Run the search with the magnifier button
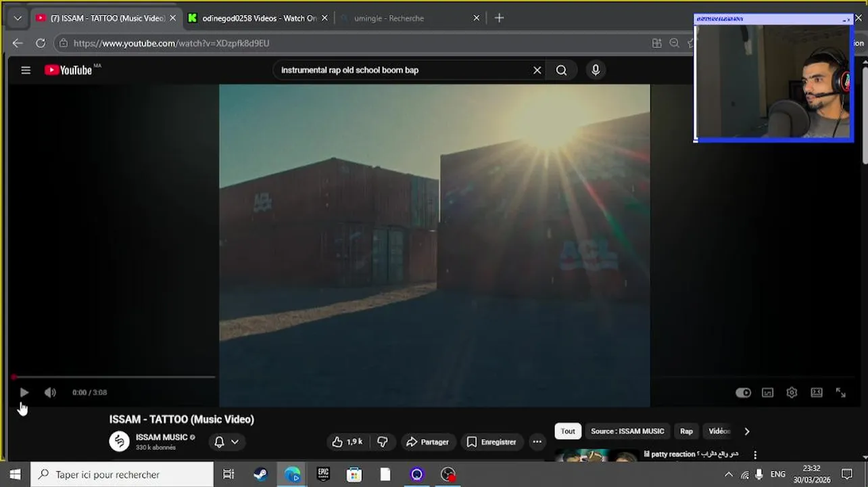868x487 pixels. pos(562,70)
